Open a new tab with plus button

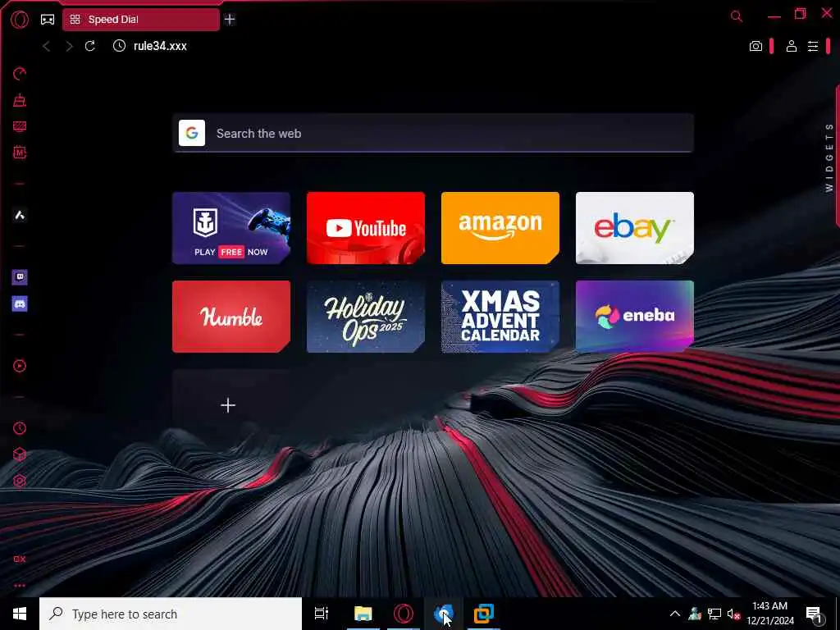230,20
